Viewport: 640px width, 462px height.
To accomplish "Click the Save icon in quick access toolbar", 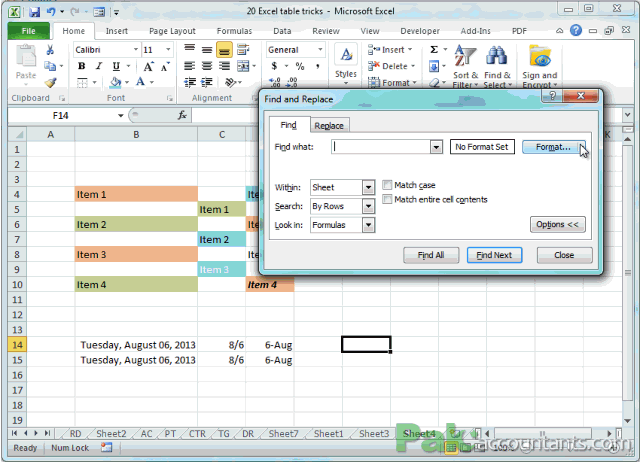I will coord(34,11).
